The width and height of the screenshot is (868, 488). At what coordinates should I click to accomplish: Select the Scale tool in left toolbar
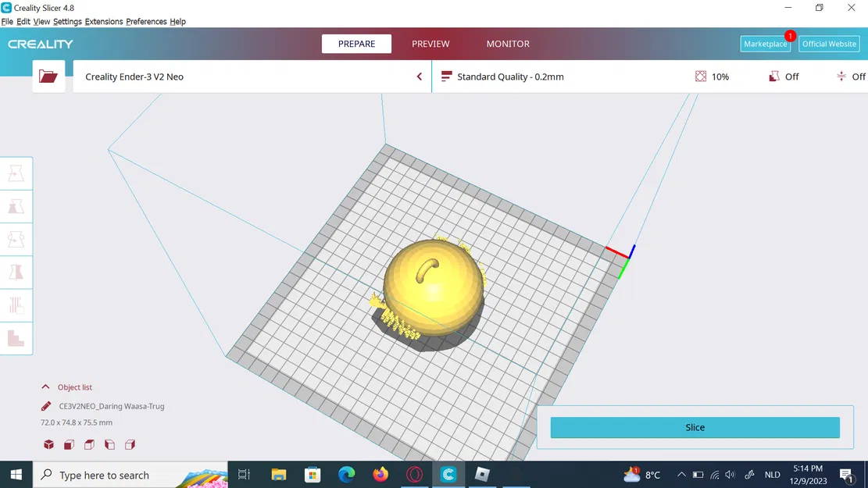(16, 206)
